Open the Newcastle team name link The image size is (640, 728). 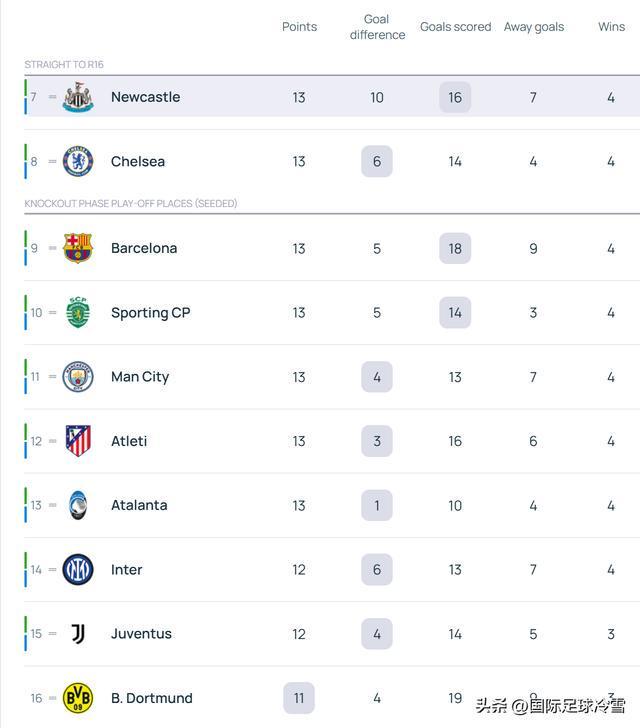point(145,97)
